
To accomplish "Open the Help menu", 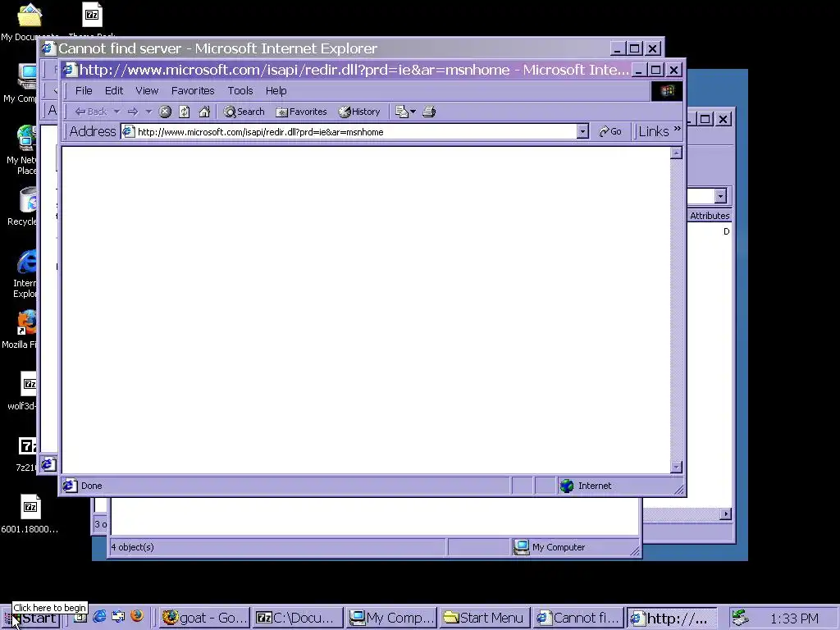I will click(x=276, y=90).
